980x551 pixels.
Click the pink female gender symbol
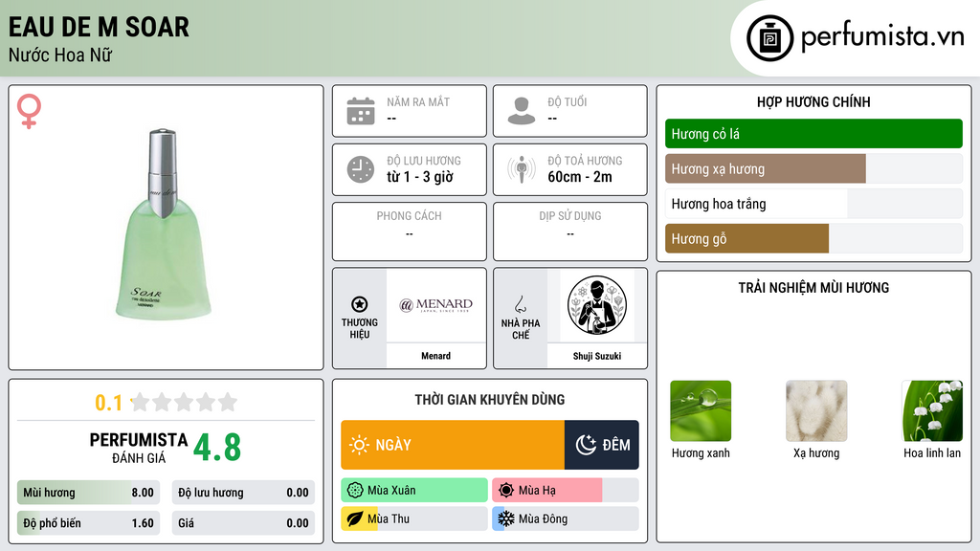coord(29,111)
